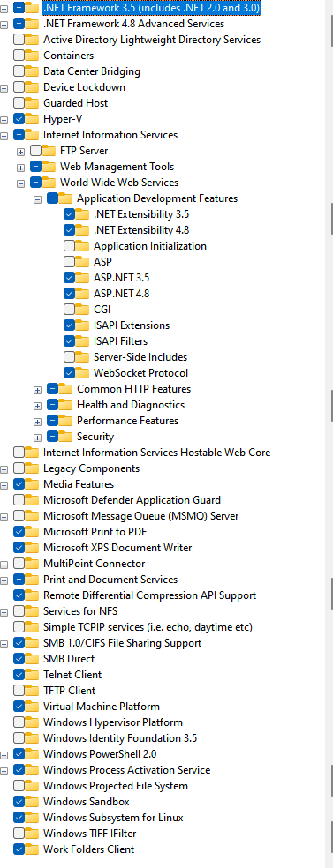Click the CGI folder icon
The image size is (333, 868).
coord(82,310)
